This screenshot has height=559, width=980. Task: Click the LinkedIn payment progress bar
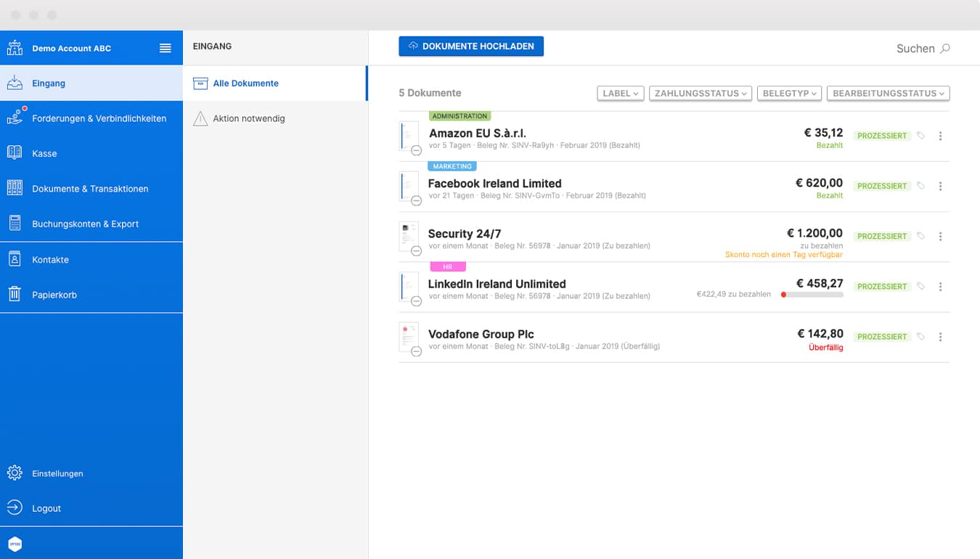[x=812, y=295]
